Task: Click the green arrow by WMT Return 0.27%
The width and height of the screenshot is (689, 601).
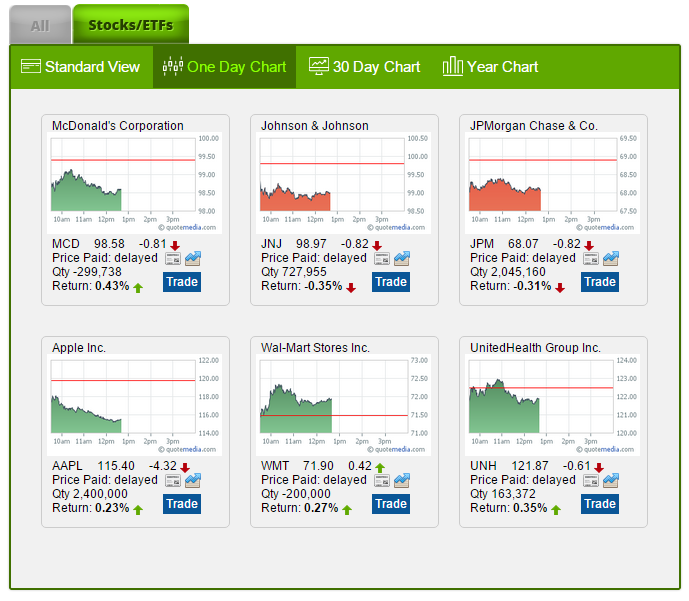Action: pos(347,510)
